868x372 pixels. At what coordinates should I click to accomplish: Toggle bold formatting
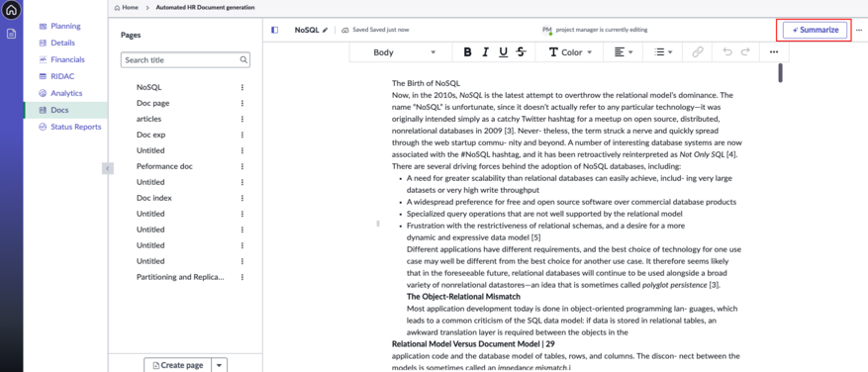click(x=468, y=52)
